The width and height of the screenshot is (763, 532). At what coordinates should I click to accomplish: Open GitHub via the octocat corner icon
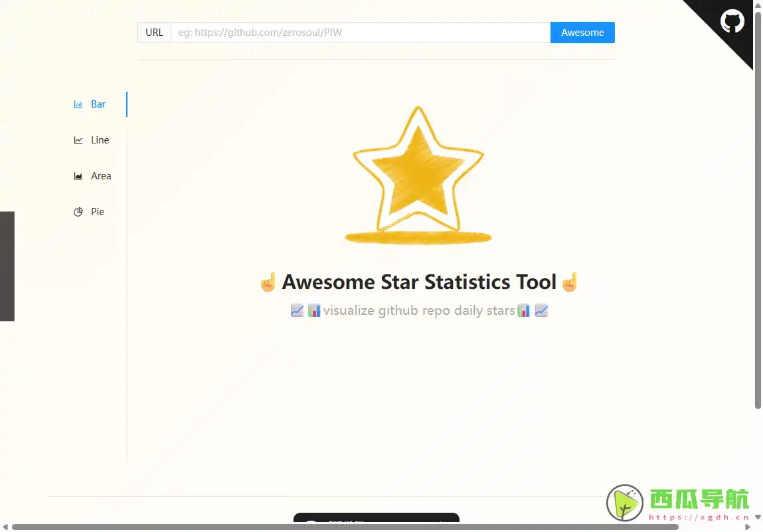click(x=732, y=21)
